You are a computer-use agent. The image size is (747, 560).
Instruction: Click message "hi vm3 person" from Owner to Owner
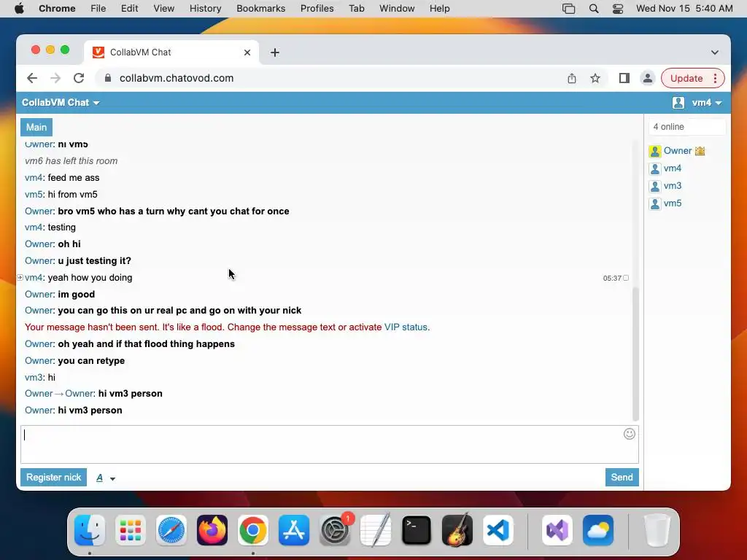130,394
